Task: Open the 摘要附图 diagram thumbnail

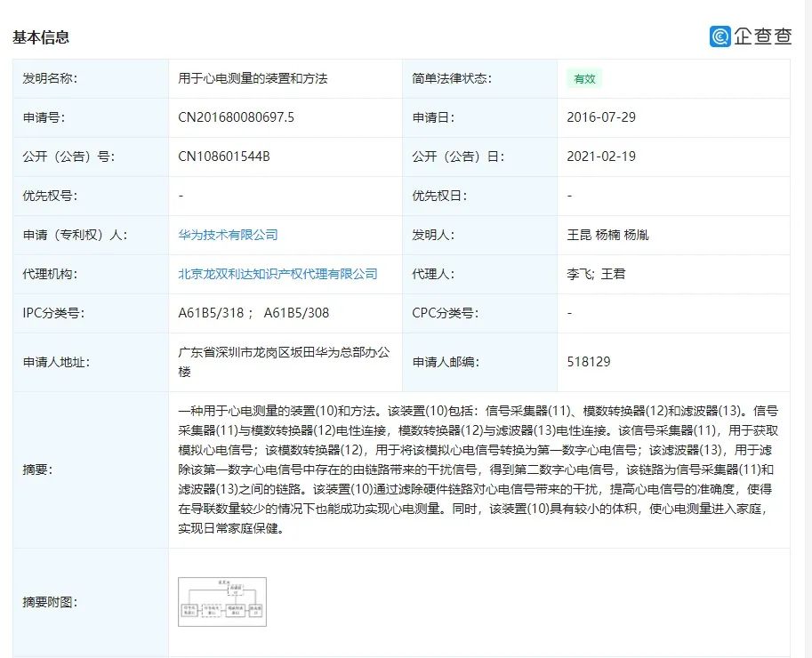Action: pos(222,602)
